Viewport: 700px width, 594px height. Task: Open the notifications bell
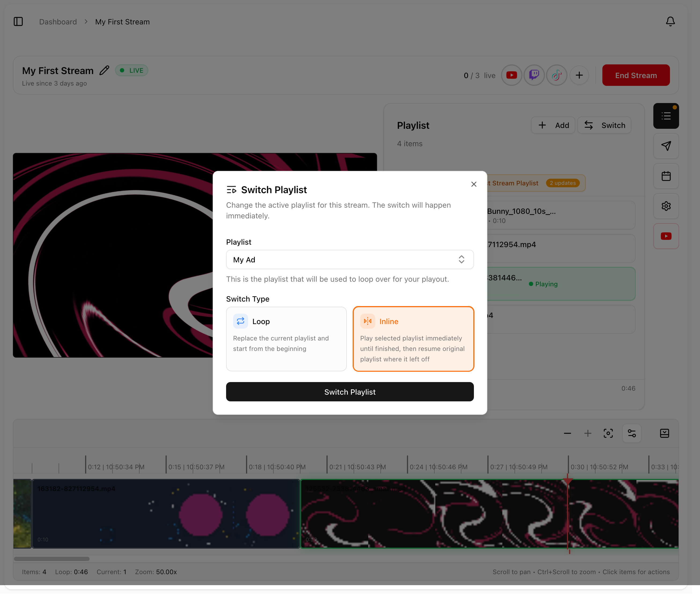[670, 21]
